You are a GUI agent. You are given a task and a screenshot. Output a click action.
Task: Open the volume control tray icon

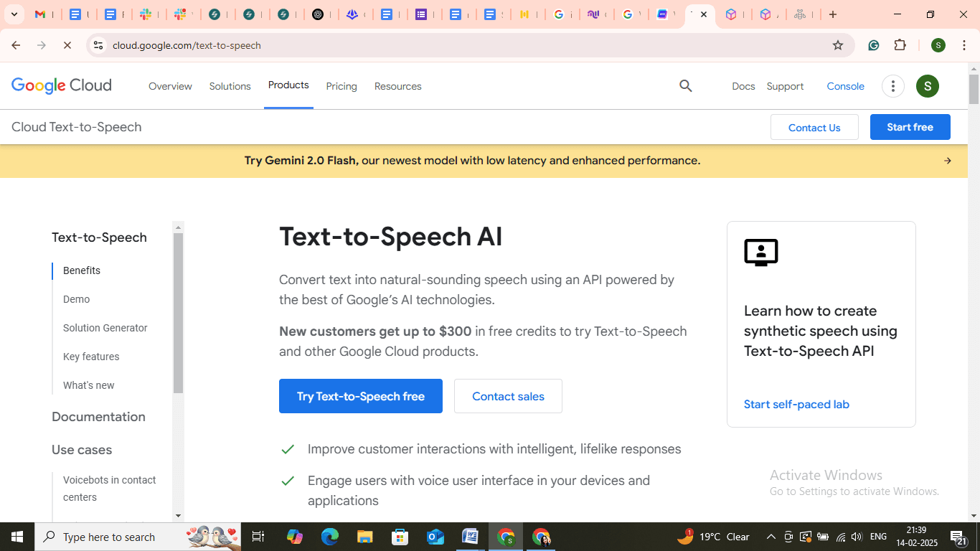click(857, 537)
